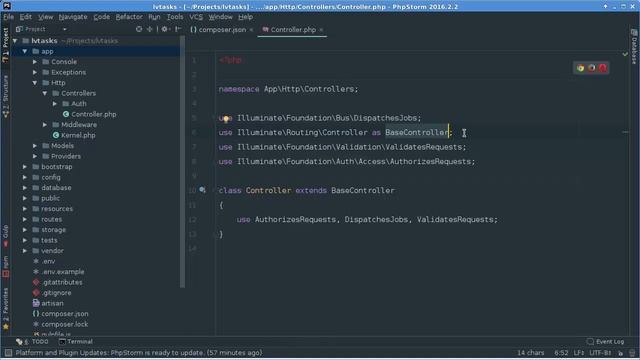
Task: Open the Refactor menu
Action: pyautogui.click(x=129, y=17)
